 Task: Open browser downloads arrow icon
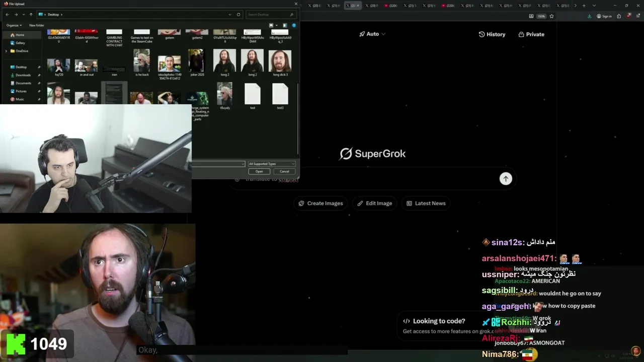pos(590,16)
